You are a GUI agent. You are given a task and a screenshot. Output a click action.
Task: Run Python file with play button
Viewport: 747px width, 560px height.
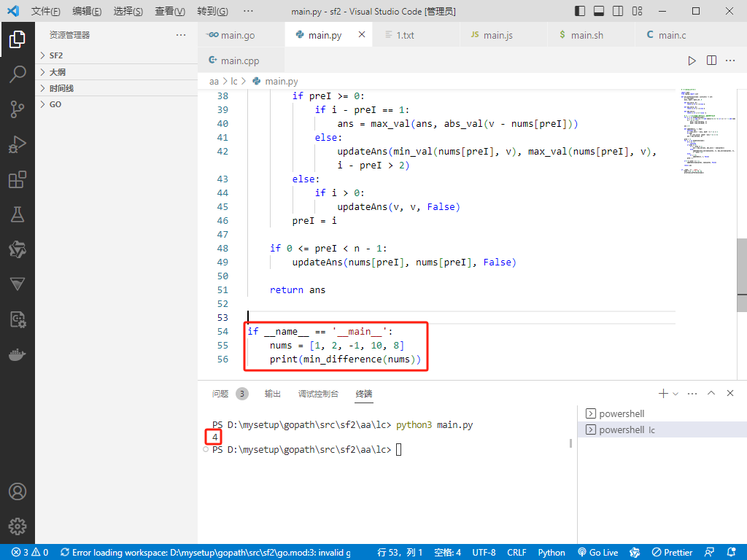(x=692, y=61)
